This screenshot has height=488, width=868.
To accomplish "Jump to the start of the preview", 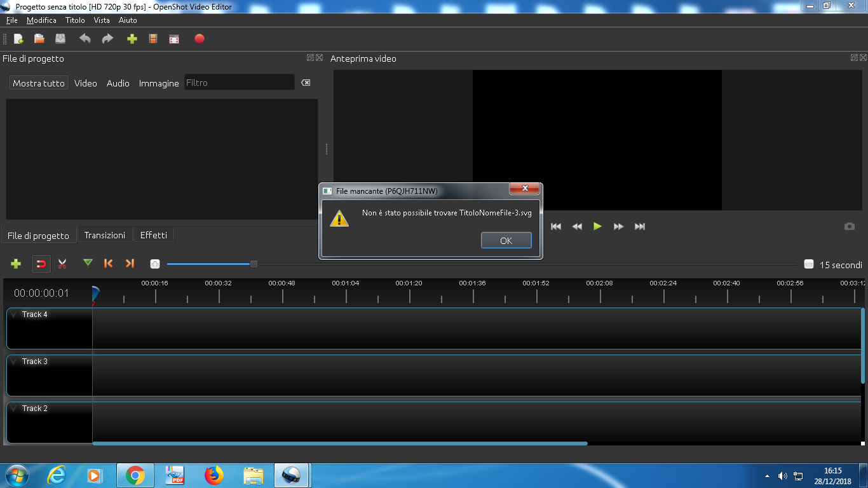I will point(556,226).
